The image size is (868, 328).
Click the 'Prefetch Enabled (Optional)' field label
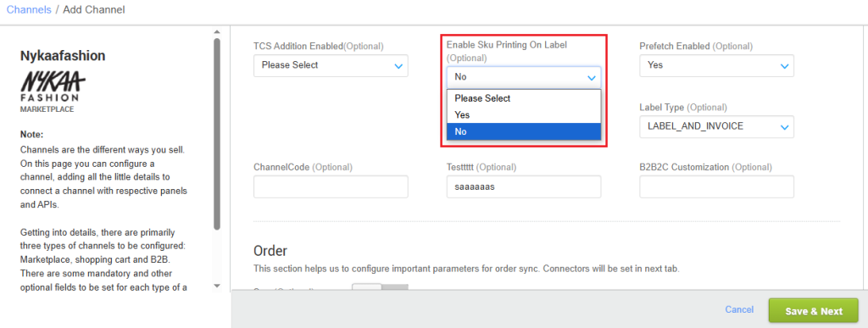click(696, 47)
